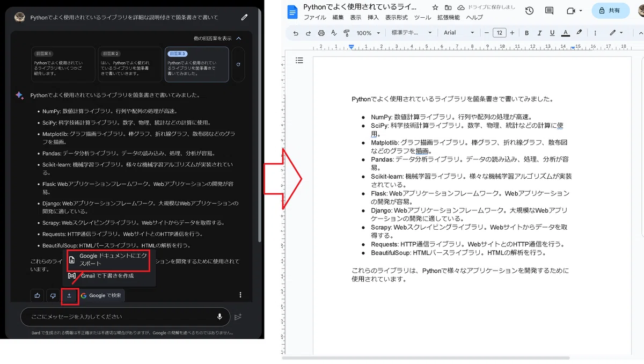Toggle bold formatting in Docs toolbar

click(526, 33)
